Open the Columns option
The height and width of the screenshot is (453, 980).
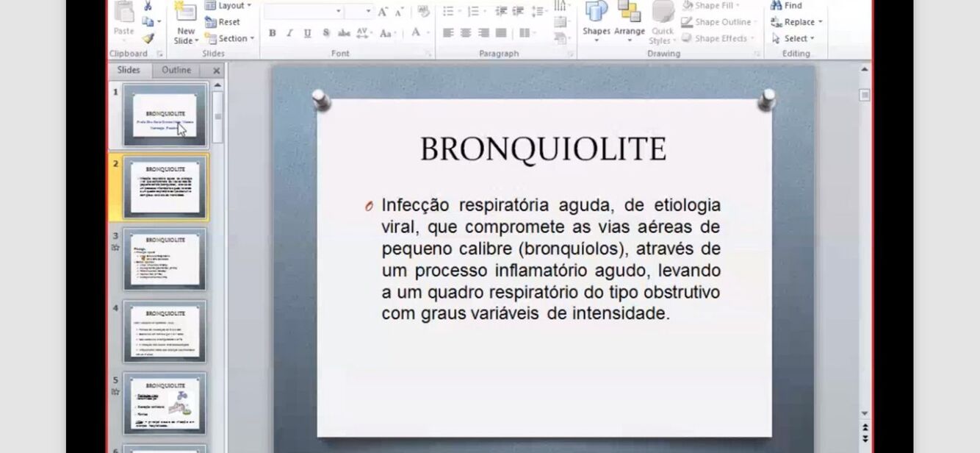[x=526, y=33]
